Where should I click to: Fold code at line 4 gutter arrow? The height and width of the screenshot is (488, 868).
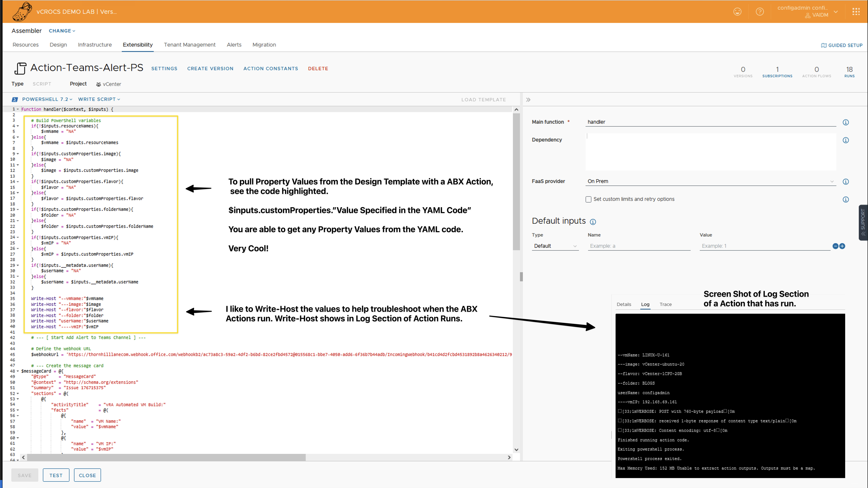pyautogui.click(x=18, y=126)
